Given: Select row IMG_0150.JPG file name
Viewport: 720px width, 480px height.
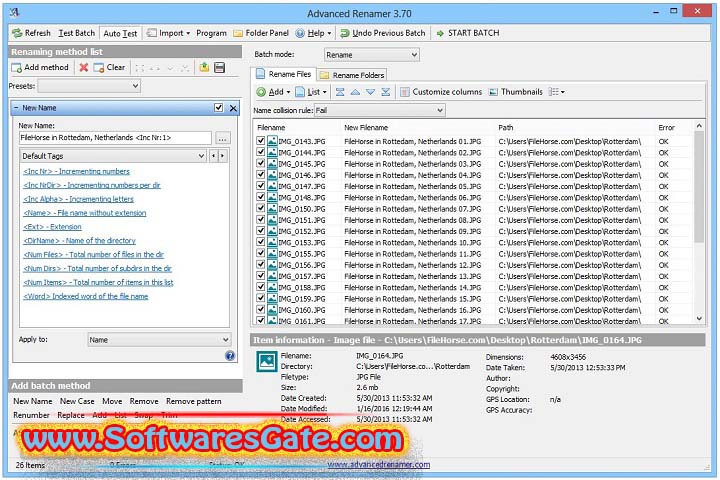Looking at the screenshot, I should pyautogui.click(x=302, y=209).
